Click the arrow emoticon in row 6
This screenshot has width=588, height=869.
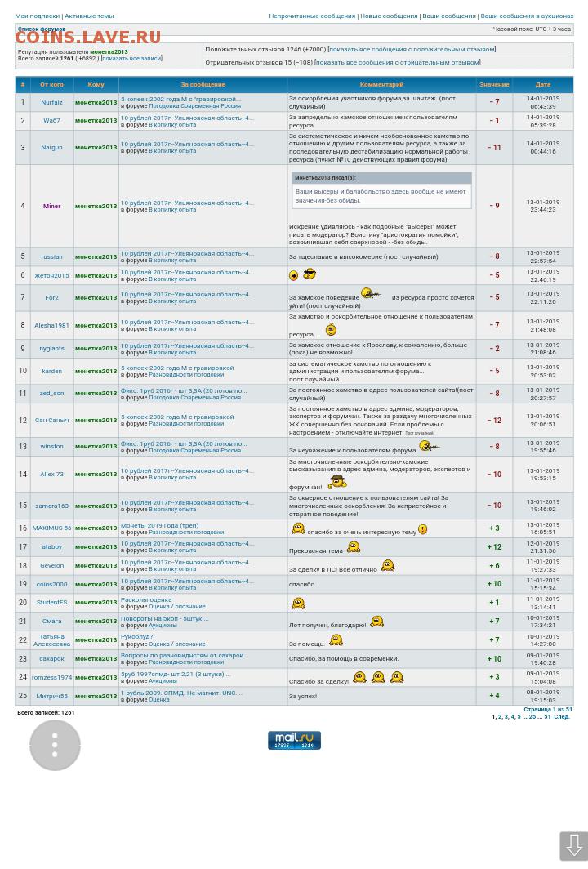[x=294, y=275]
